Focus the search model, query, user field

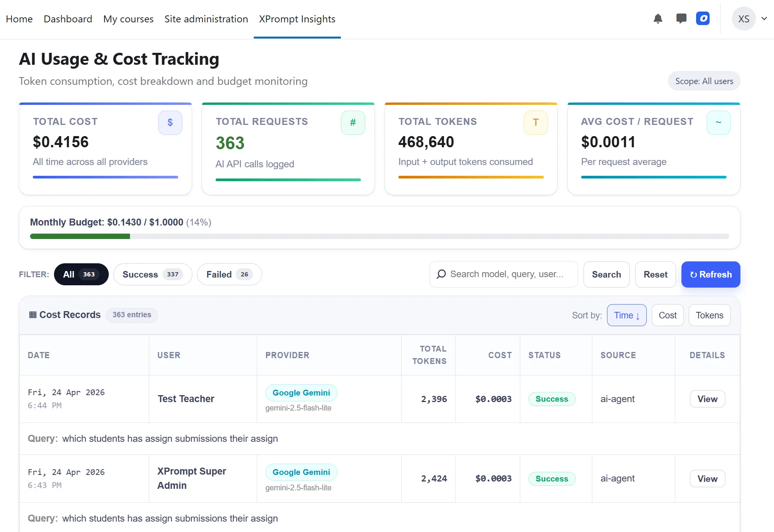click(504, 274)
